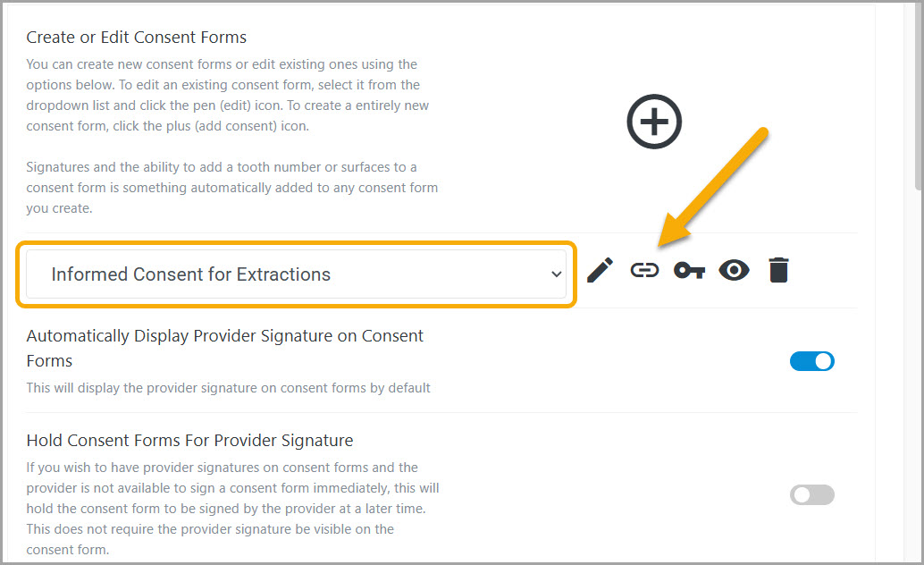Click the chain link icon
This screenshot has height=565, width=924.
[644, 270]
